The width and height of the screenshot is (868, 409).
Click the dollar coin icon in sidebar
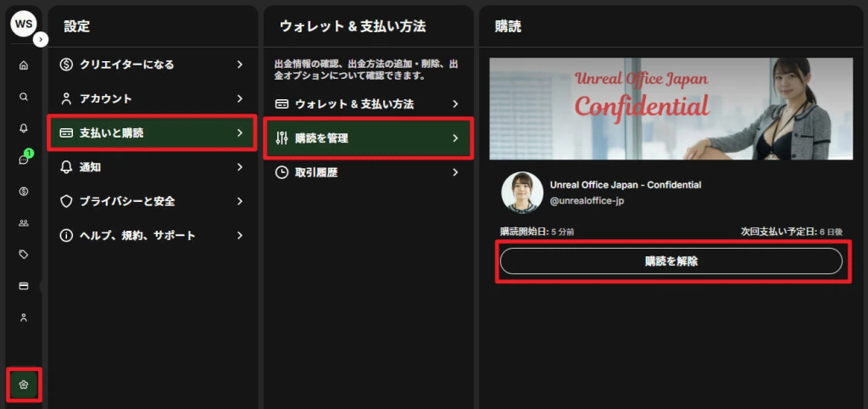(24, 191)
